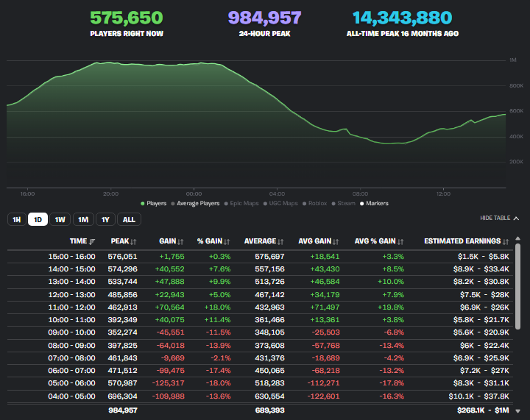The image size is (530, 420).
Task: Toggle Roblox series in legend
Action: pos(315,203)
